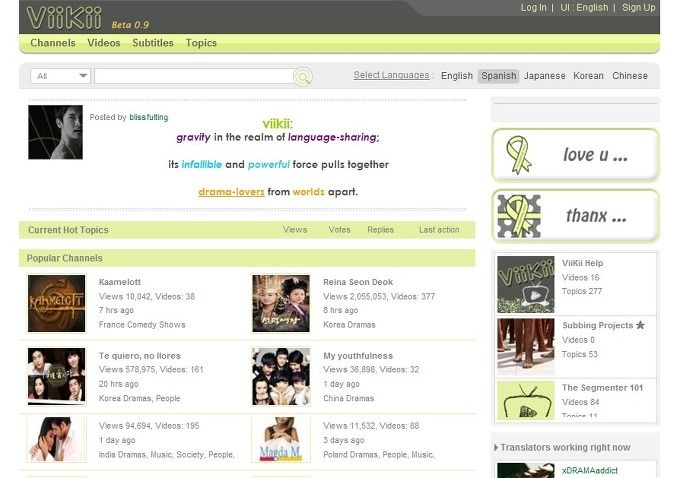Open the Videos menu
This screenshot has width=683, height=478.
coord(104,43)
